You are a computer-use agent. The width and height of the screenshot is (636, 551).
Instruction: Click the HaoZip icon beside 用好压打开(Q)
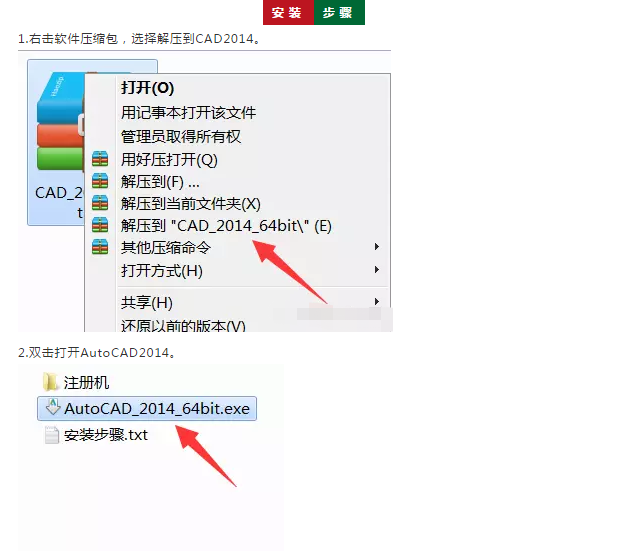(x=100, y=159)
